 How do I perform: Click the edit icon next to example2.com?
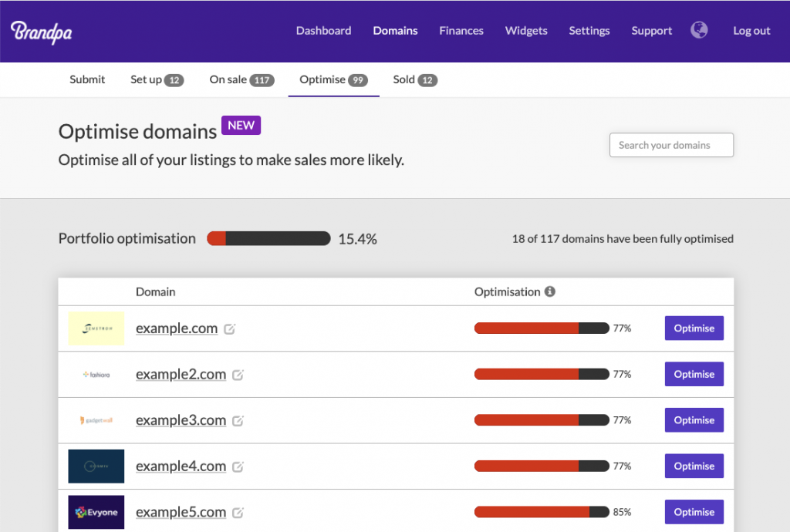click(x=238, y=375)
